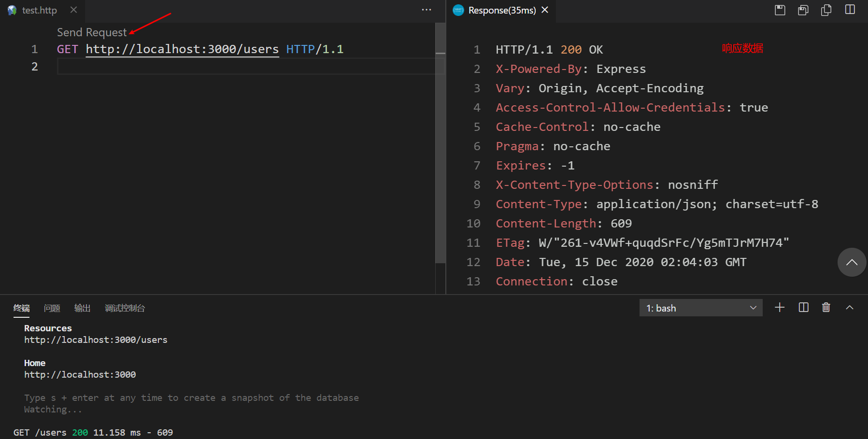
Task: Save the response body icon
Action: click(x=803, y=10)
